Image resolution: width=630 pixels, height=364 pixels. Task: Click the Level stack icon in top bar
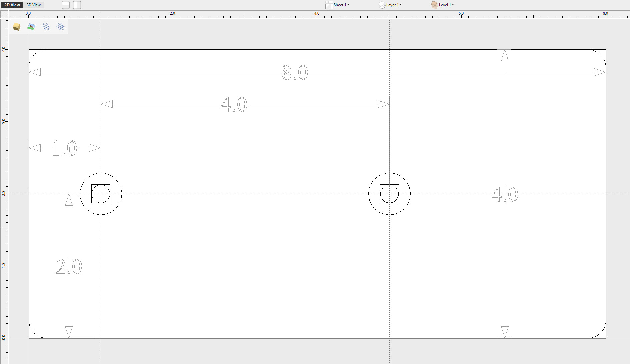click(x=434, y=5)
